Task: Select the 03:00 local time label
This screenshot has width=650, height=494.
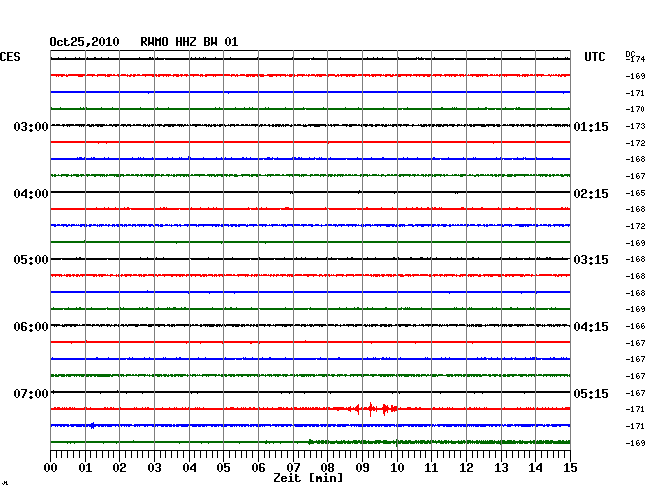Action: point(31,127)
